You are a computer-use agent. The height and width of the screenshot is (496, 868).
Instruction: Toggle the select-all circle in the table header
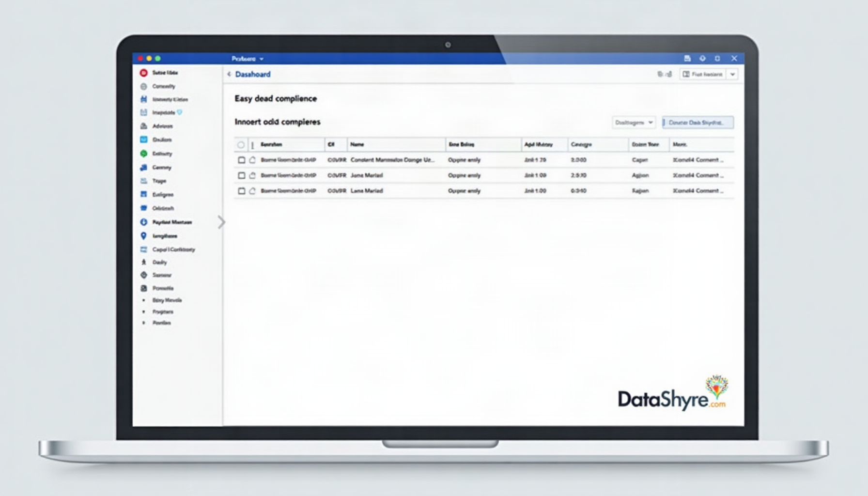pyautogui.click(x=241, y=145)
